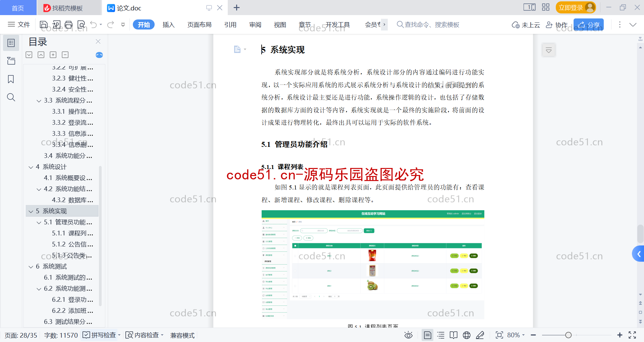Click the eye protection mode icon
644x342 pixels.
(409, 335)
